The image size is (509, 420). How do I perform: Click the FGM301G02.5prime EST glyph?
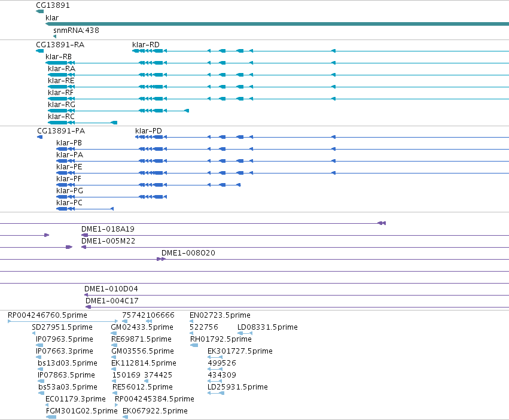(x=51, y=417)
